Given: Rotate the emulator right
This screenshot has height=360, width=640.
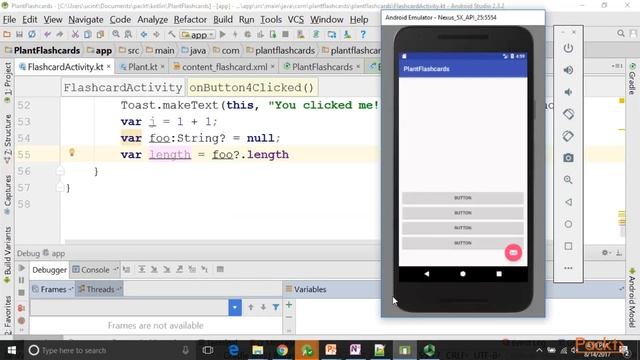Looking at the screenshot, I should [568, 136].
